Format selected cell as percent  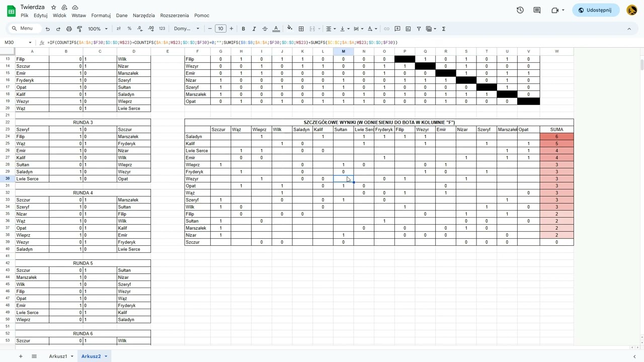[129, 29]
